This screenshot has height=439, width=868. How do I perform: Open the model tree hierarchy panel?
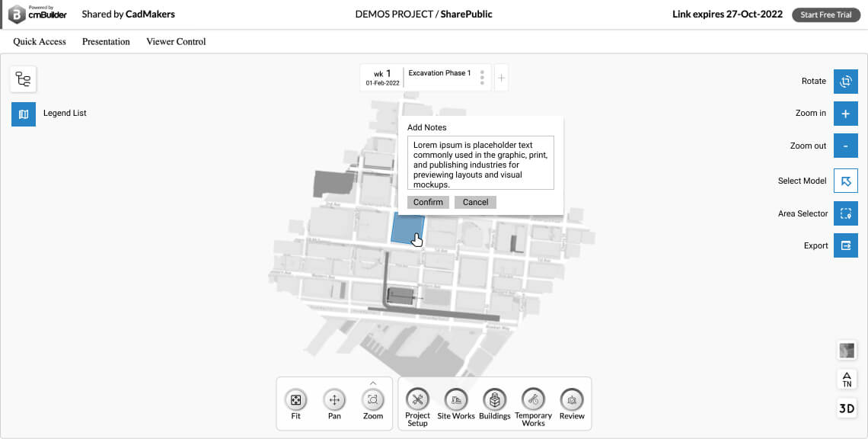pyautogui.click(x=23, y=79)
